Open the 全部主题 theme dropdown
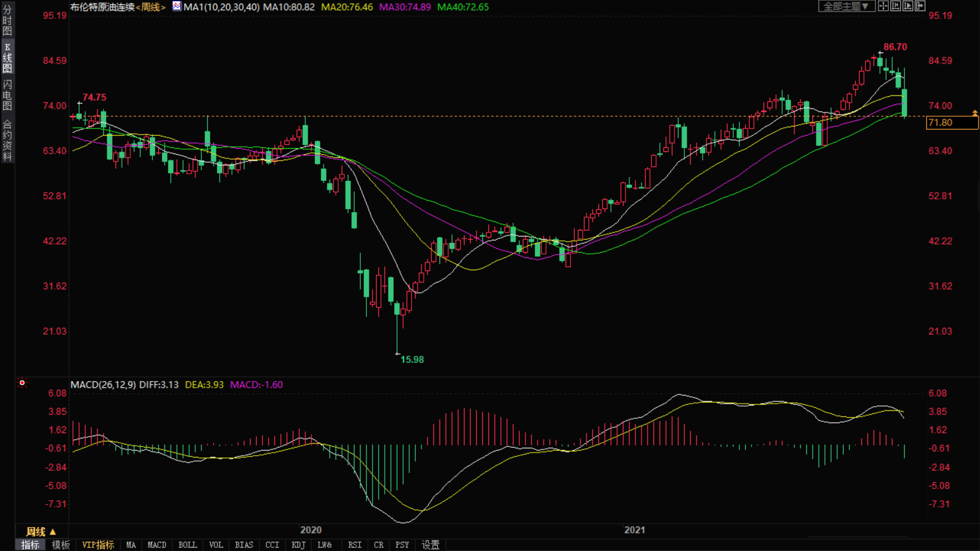980x551 pixels. tap(846, 6)
